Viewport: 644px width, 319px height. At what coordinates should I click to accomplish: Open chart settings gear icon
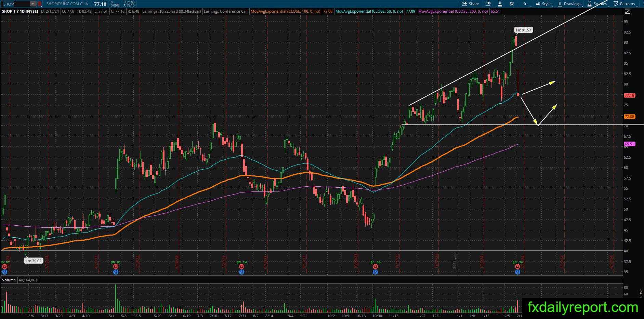(x=512, y=4)
